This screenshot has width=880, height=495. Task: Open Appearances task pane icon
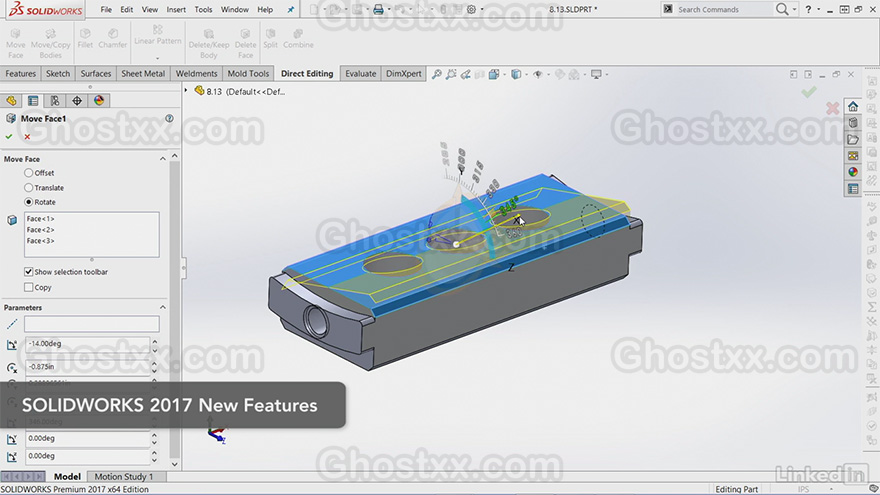853,172
